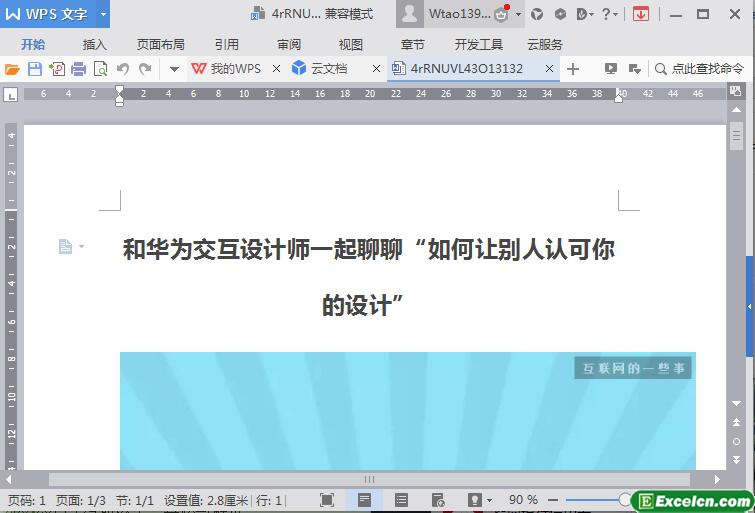Expand the user account dropdown arrow
This screenshot has height=513, width=755.
519,14
